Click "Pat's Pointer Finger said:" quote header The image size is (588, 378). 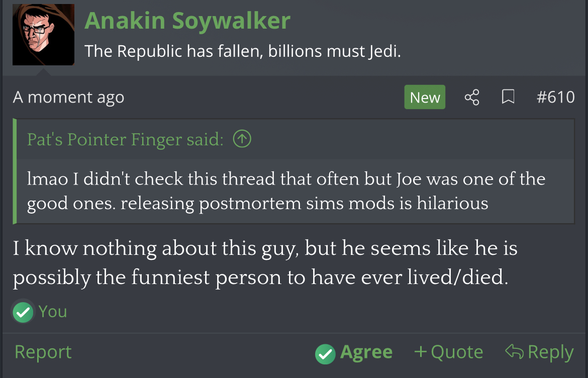[125, 139]
